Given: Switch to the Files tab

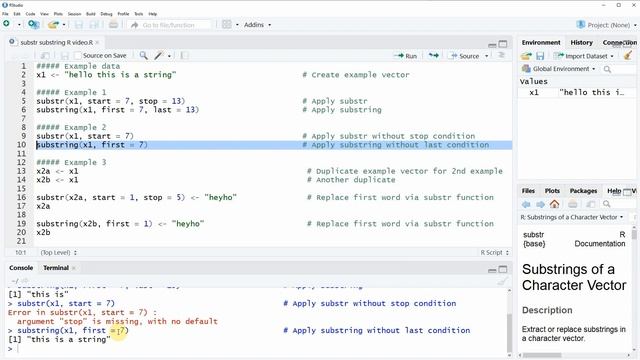Looking at the screenshot, I should tap(528, 191).
